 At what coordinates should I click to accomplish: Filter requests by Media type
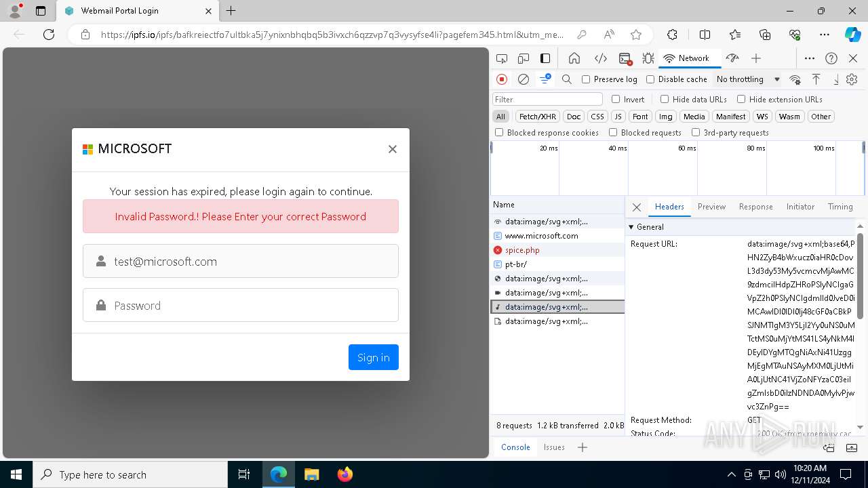[694, 117]
